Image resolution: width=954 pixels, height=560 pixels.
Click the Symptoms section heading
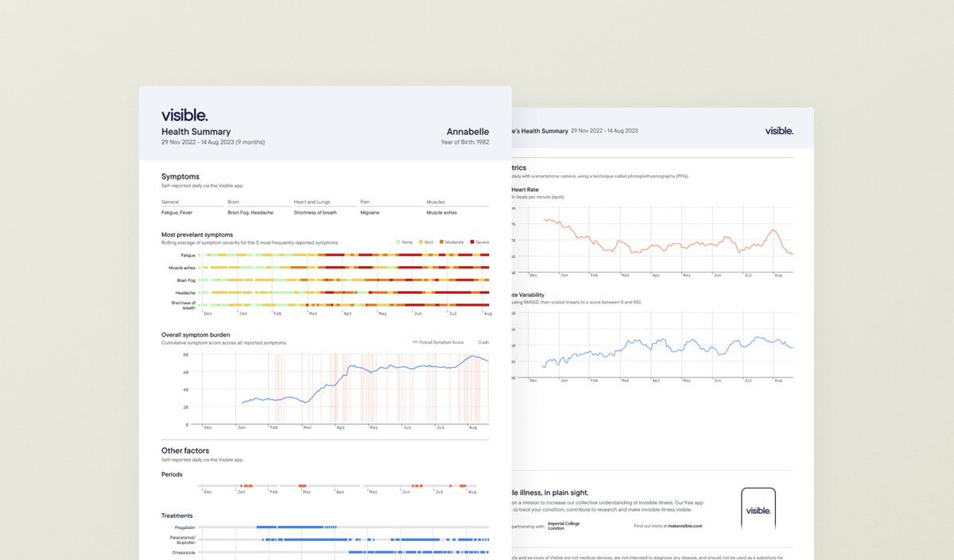180,176
